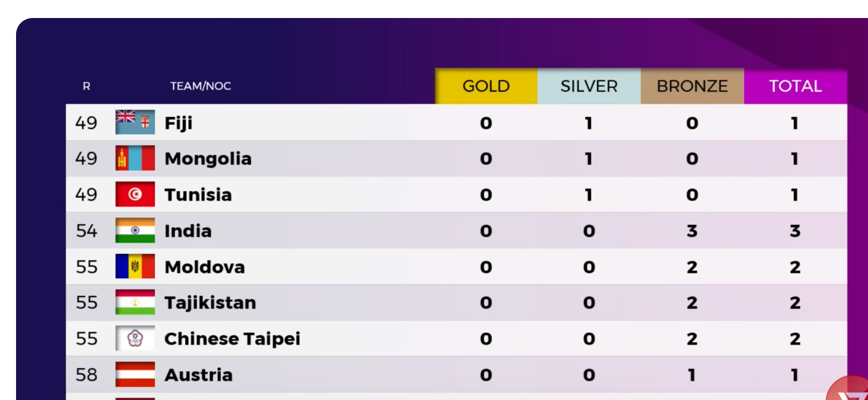Select the GOLD column header
Viewport: 868px width, 400px height.
point(486,86)
